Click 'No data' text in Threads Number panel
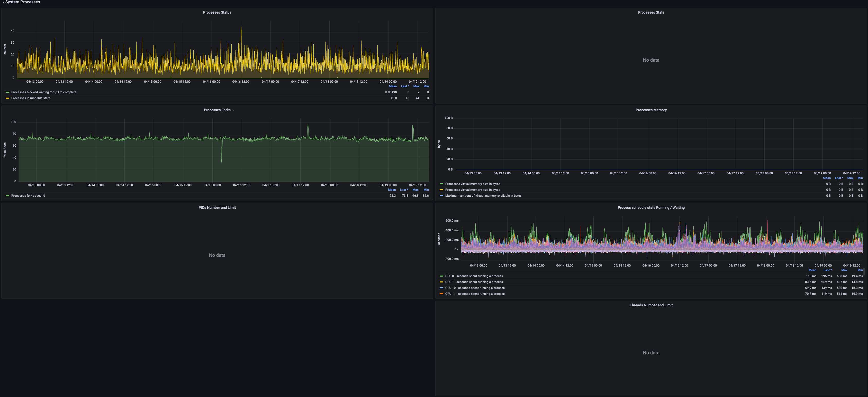The width and height of the screenshot is (868, 397). pyautogui.click(x=651, y=353)
